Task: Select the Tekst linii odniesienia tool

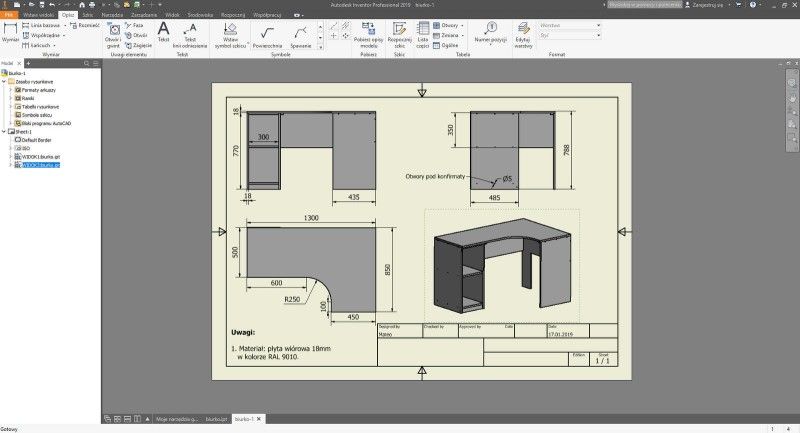Action: pos(190,35)
